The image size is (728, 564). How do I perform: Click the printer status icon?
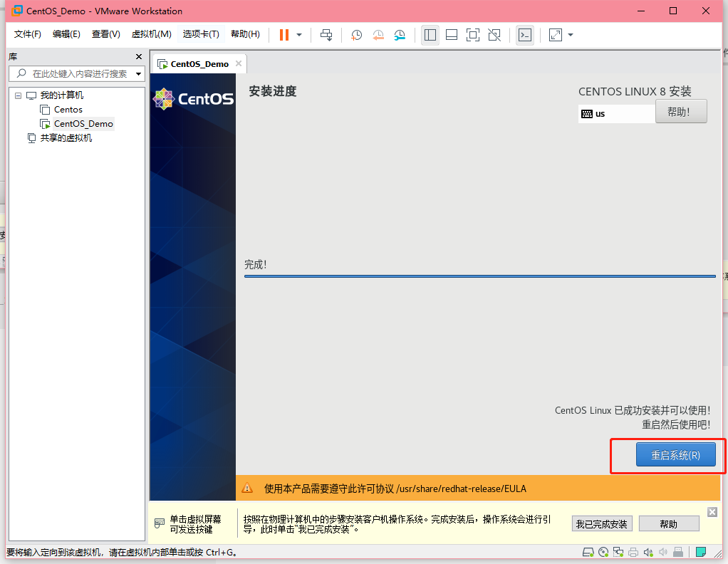633,552
